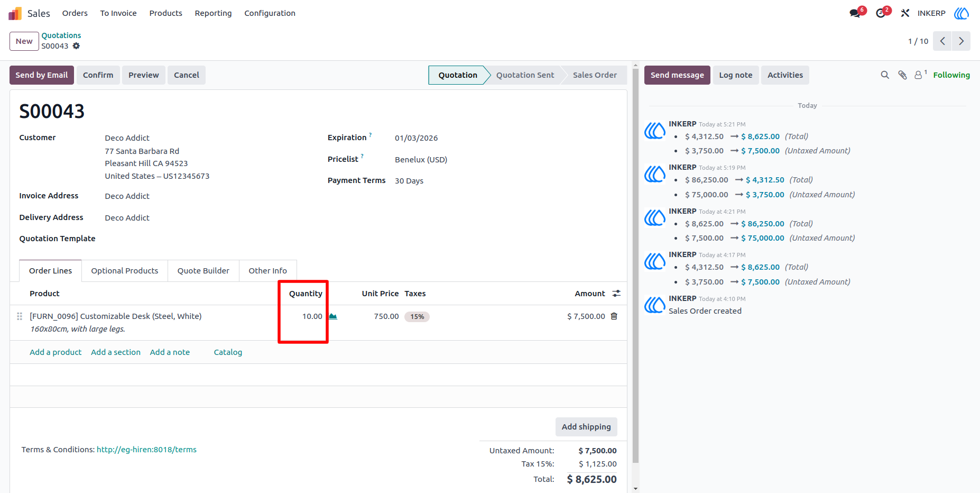Open the product Catalog link
Screen dimensions: 980x493
point(228,352)
